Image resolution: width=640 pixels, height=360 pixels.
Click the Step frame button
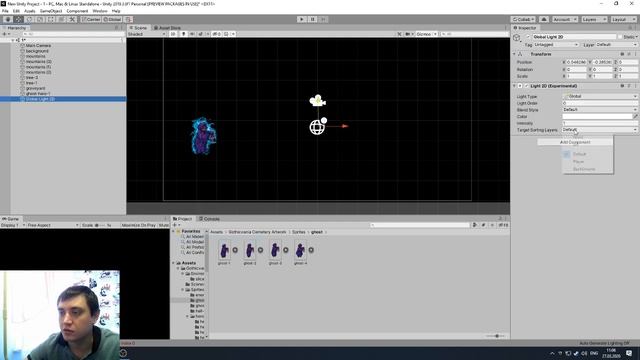323,19
